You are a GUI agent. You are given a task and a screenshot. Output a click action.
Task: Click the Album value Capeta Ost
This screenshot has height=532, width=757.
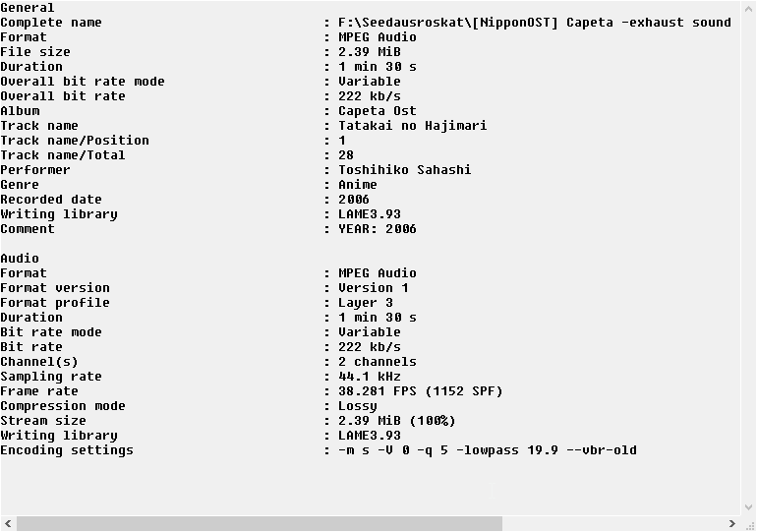pyautogui.click(x=377, y=111)
